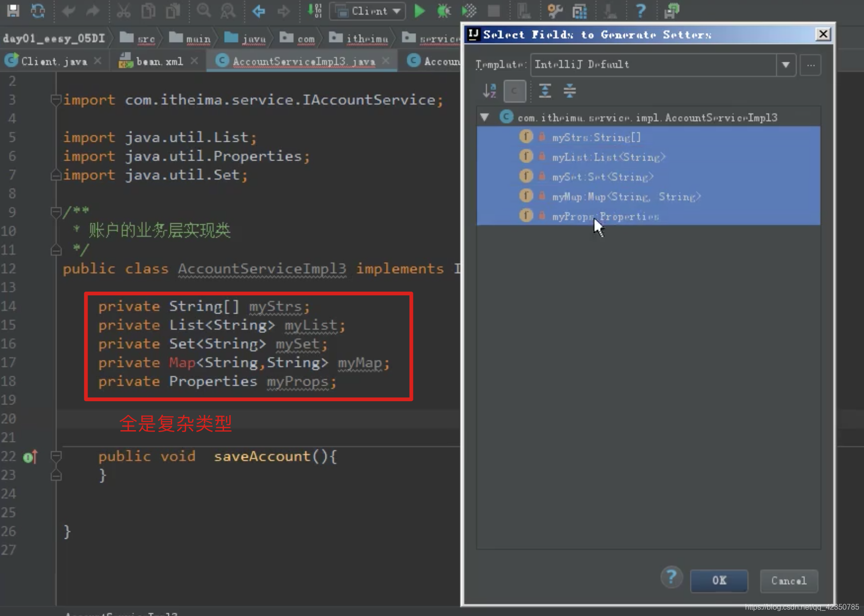Viewport: 864px width, 616px height.
Task: Click the com.itheima.service.impl.AccountServiceImpl3 root row
Action: tap(648, 117)
